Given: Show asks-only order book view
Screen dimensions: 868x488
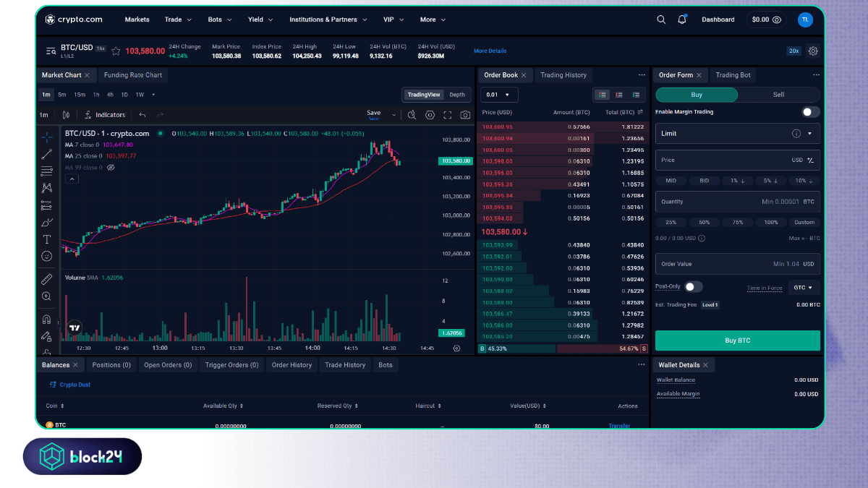Looking at the screenshot, I should point(619,95).
